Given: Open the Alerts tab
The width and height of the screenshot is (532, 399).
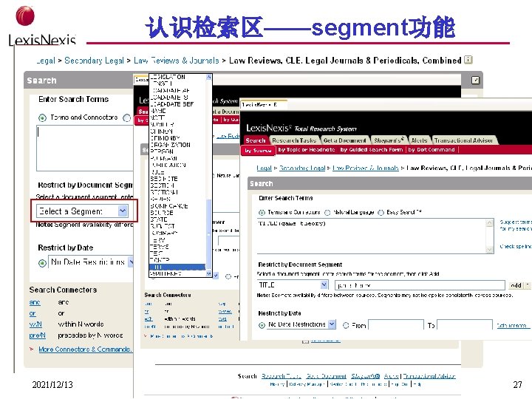Looking at the screenshot, I should (419, 140).
